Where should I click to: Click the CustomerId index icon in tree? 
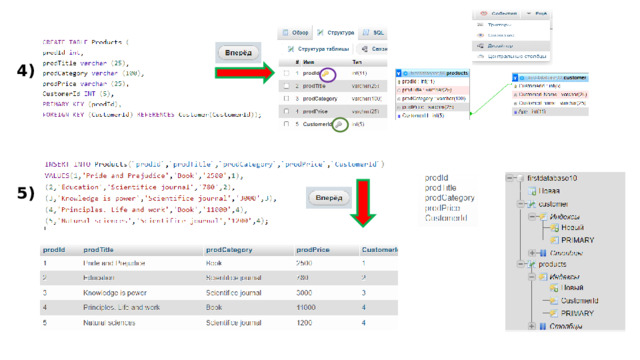tap(554, 301)
